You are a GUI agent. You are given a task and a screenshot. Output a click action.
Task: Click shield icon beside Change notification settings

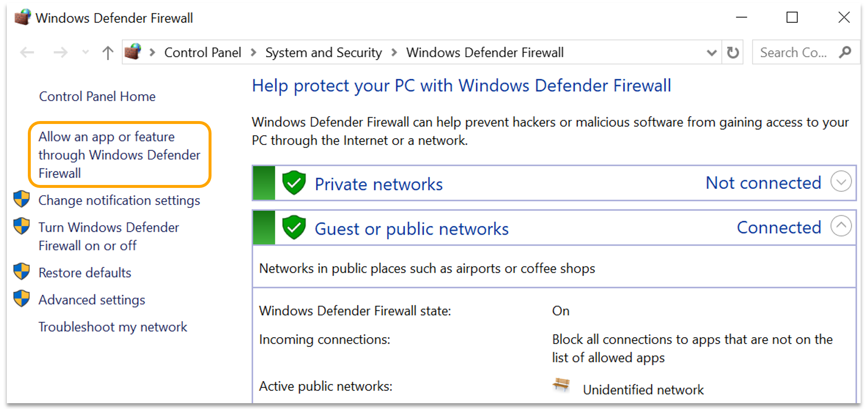pos(21,199)
